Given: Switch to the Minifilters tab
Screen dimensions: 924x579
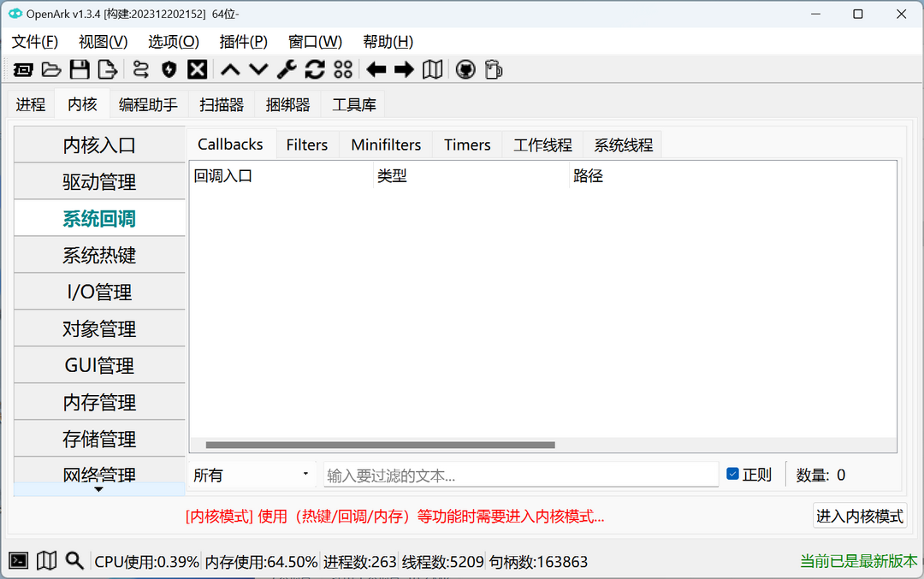Looking at the screenshot, I should click(x=386, y=144).
